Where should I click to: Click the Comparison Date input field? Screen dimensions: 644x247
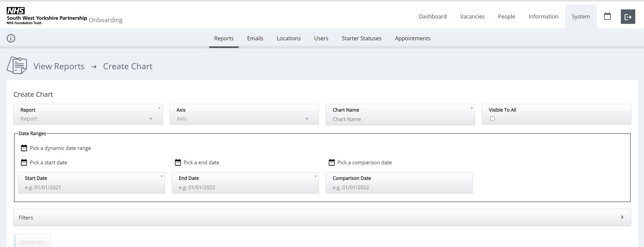[399, 187]
